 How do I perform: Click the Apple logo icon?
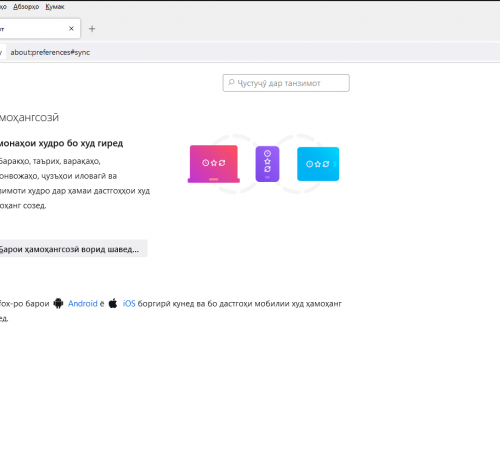113,303
